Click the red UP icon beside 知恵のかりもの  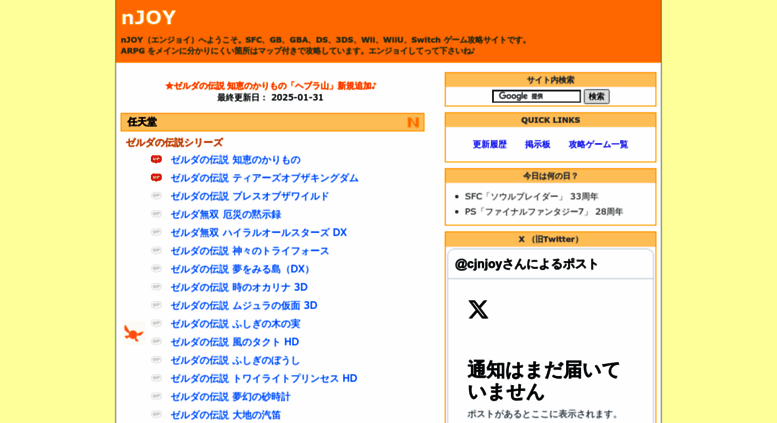click(156, 159)
